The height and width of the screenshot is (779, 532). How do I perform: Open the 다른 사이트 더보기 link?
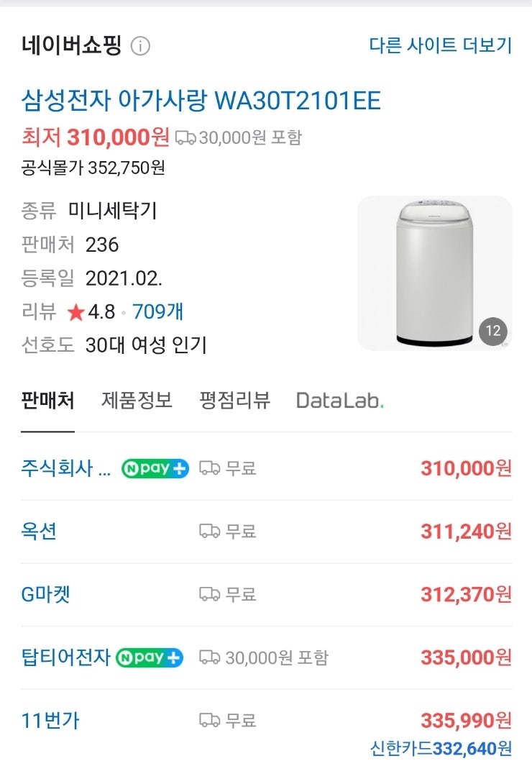pyautogui.click(x=440, y=45)
